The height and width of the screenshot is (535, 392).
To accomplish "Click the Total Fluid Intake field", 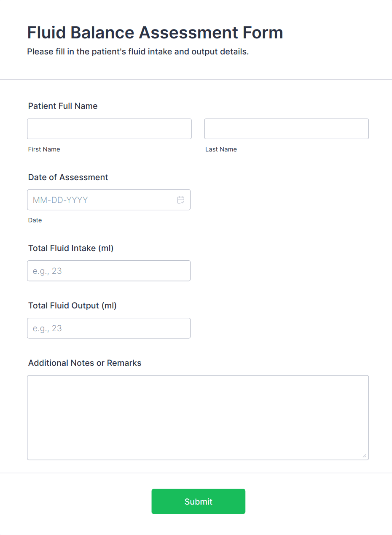I will pos(109,270).
